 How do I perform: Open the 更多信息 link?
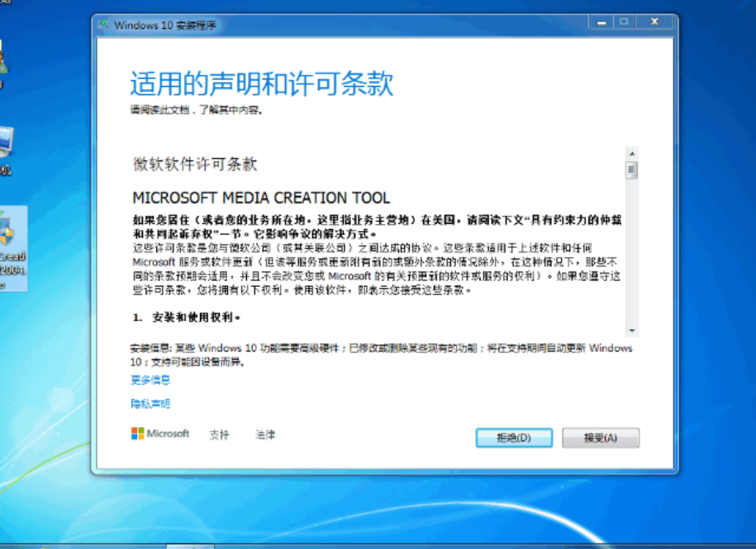coord(150,380)
